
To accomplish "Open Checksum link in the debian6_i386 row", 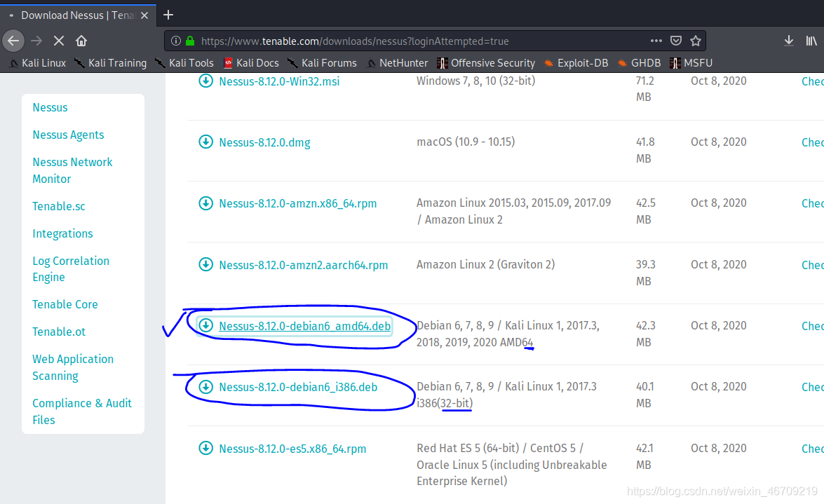I will (813, 388).
